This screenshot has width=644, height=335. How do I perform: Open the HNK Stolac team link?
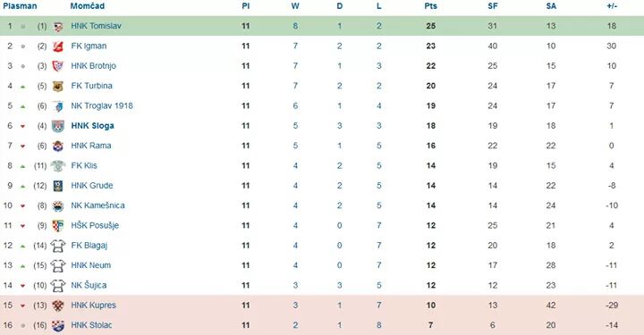point(91,325)
